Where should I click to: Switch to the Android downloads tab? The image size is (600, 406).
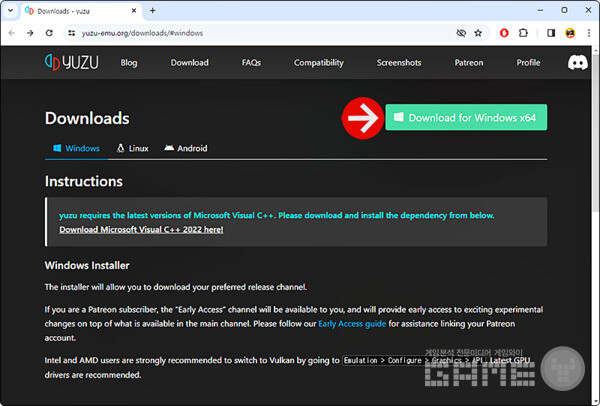pos(186,148)
